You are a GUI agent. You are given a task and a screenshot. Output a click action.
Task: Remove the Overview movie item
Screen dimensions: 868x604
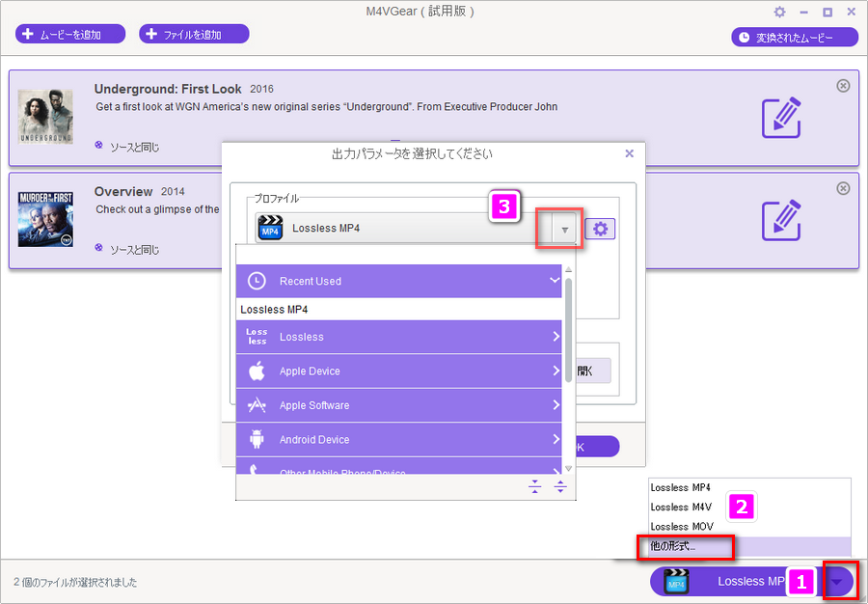click(x=843, y=189)
